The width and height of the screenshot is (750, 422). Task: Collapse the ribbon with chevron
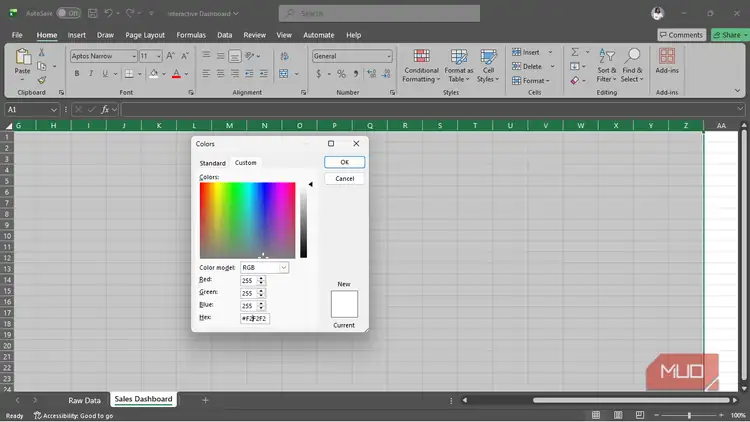coord(737,90)
